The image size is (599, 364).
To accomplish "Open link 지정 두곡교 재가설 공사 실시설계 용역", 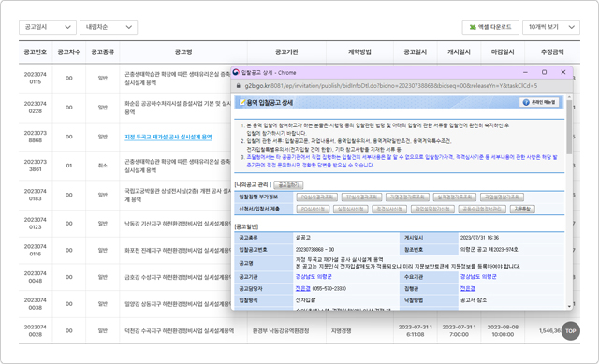I will (x=168, y=137).
